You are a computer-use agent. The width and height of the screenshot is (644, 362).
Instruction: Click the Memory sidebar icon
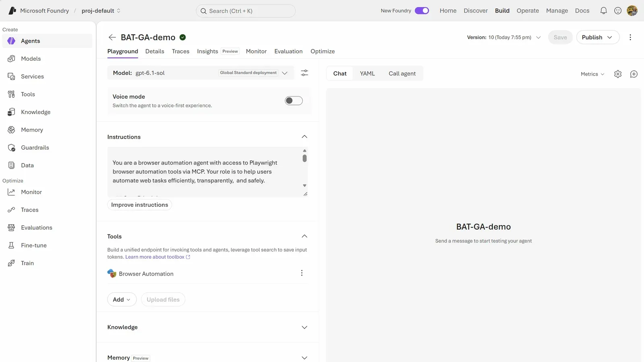[x=11, y=130]
